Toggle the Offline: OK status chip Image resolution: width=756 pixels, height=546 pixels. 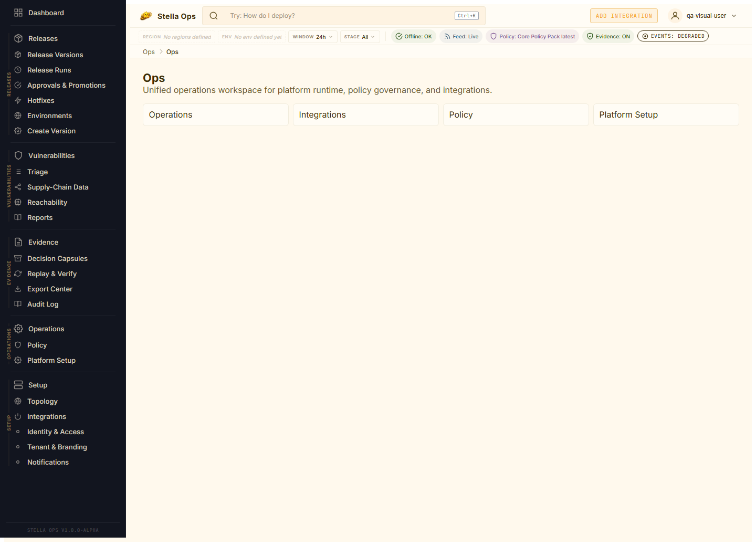coord(414,36)
